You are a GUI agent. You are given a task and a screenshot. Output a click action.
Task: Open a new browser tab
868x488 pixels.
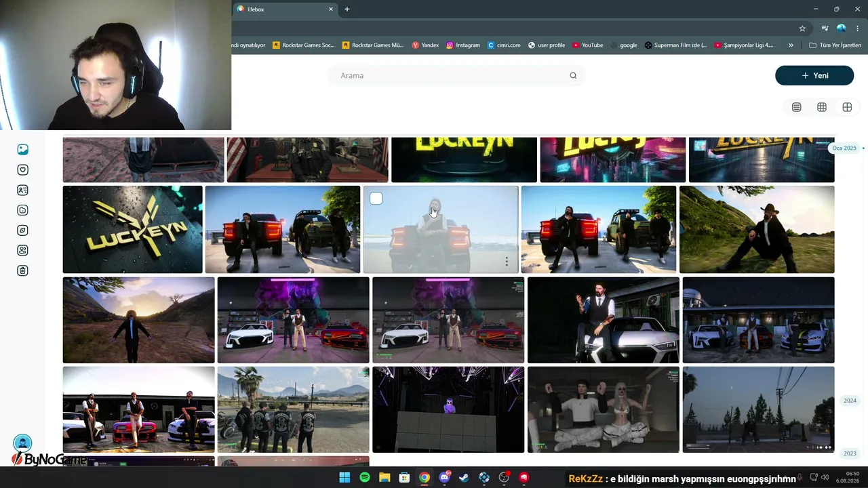[347, 9]
